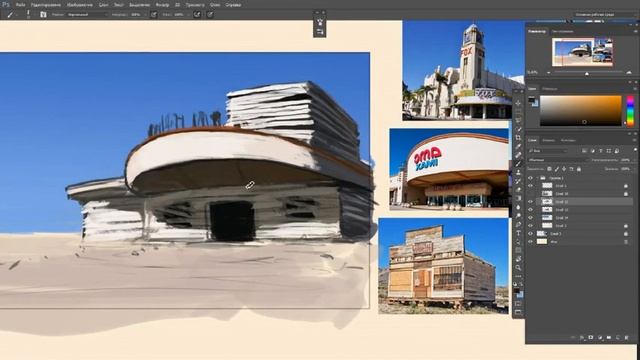This screenshot has width=640, height=360.
Task: Click the Navigator zoom slider handle
Action: [x=587, y=73]
